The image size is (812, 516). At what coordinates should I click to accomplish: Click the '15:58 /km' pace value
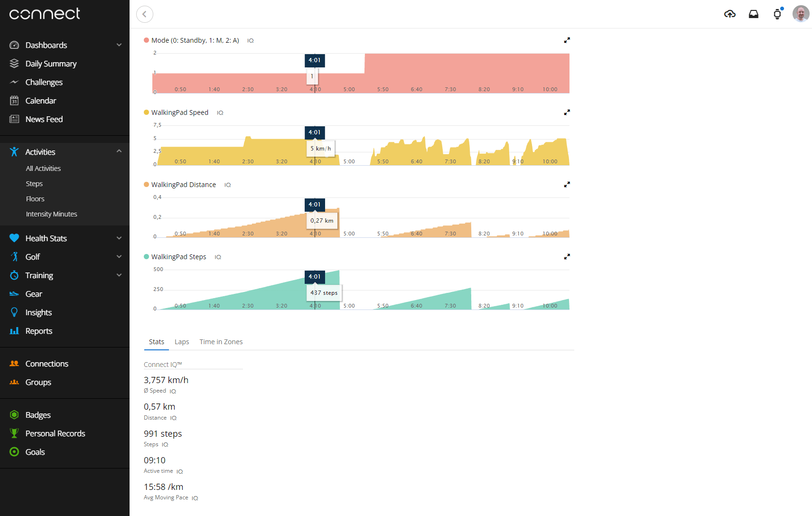[x=164, y=487]
